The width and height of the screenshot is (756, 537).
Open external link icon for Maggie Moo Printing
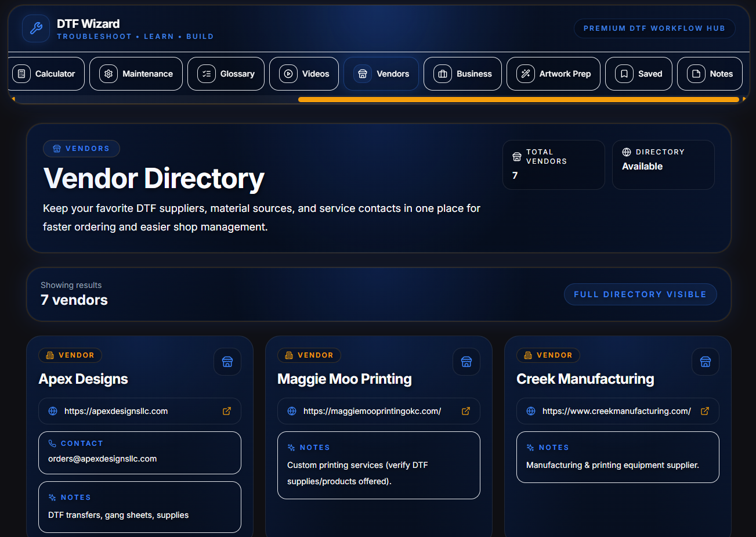coord(466,411)
